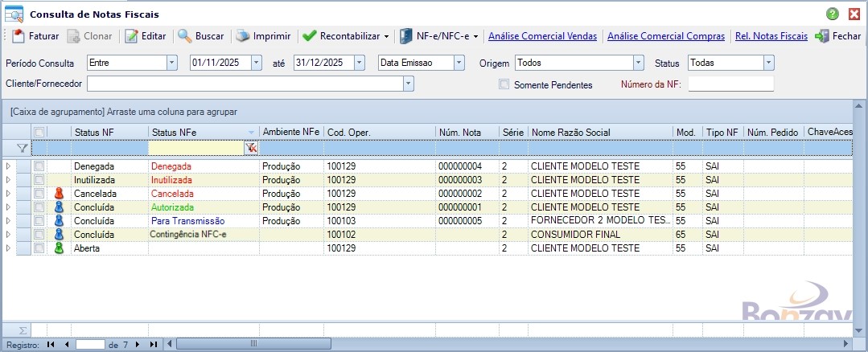Open Buscar with the magnifier icon
Screen dimensions: 868x352
(x=184, y=36)
